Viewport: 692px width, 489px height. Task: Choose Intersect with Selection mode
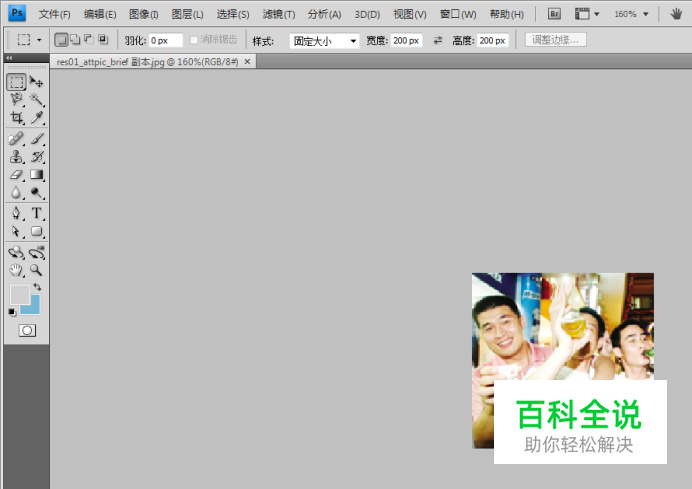click(103, 40)
